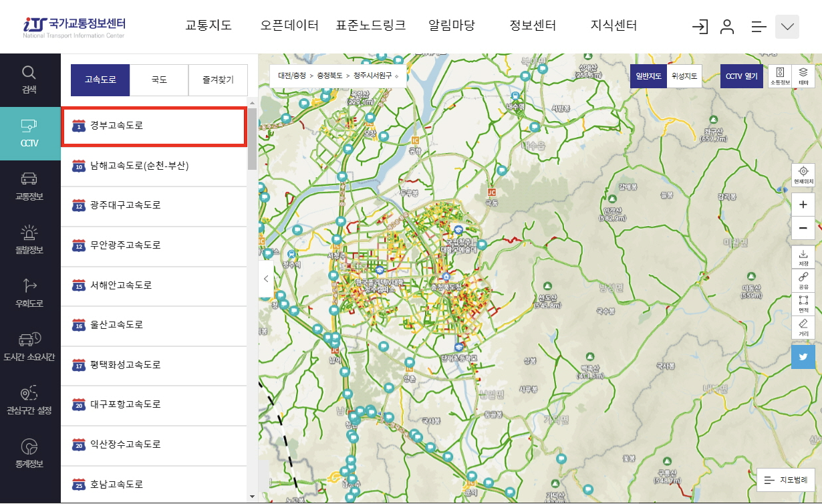822x504 pixels.
Task: Open 통계정보 statistics
Action: tap(29, 454)
